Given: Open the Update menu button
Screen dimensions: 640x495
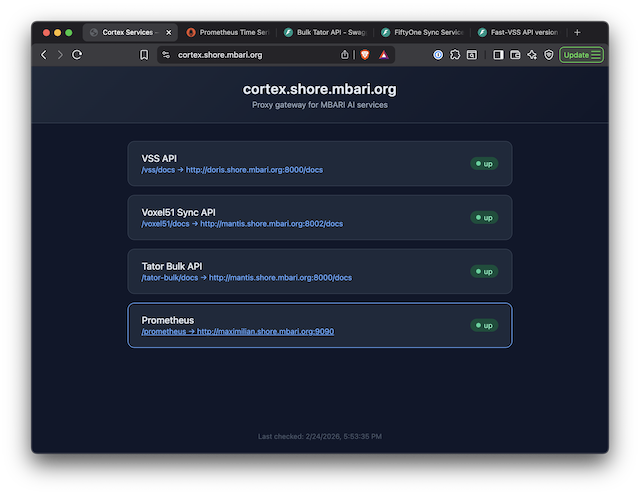Looking at the screenshot, I should pos(582,55).
